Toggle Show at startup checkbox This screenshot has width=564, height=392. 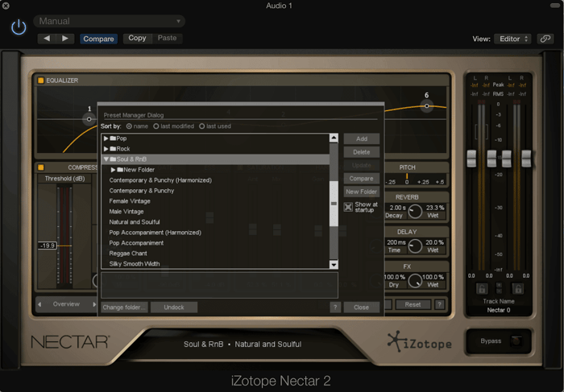point(348,207)
